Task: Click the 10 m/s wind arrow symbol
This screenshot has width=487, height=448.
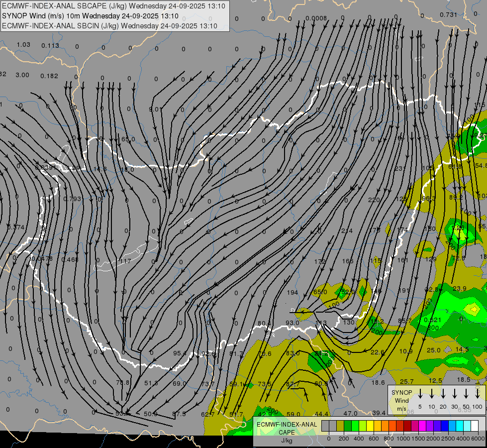Action: point(431,394)
